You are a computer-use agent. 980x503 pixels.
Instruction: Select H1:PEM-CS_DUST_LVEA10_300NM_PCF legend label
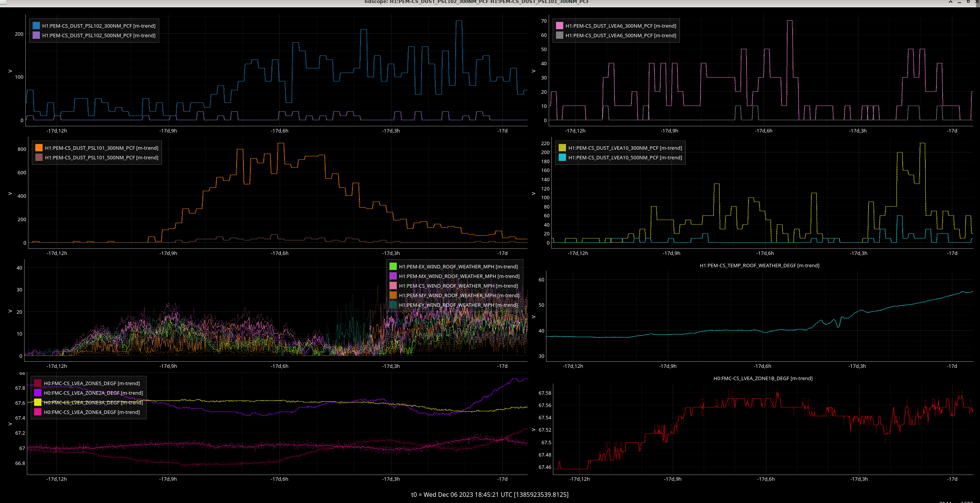point(625,148)
